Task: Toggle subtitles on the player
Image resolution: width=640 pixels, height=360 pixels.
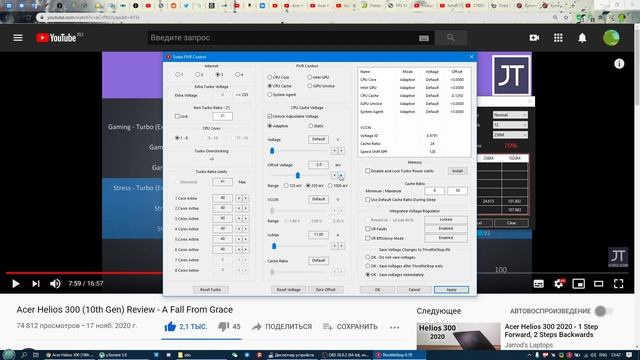Action: coord(538,284)
